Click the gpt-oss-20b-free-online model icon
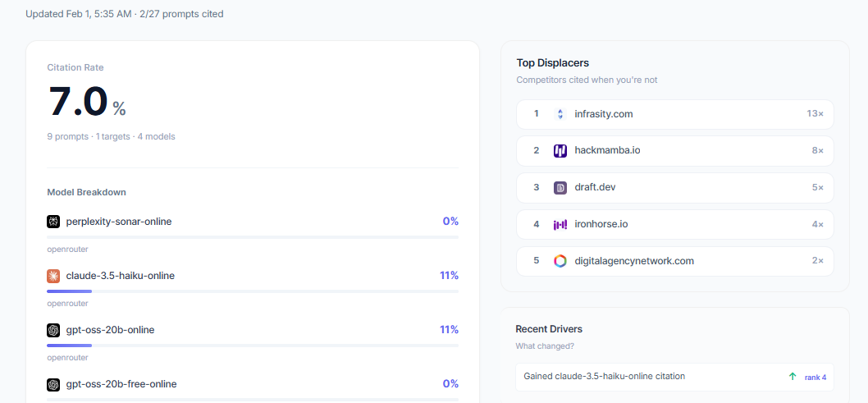The image size is (868, 403). tap(53, 384)
